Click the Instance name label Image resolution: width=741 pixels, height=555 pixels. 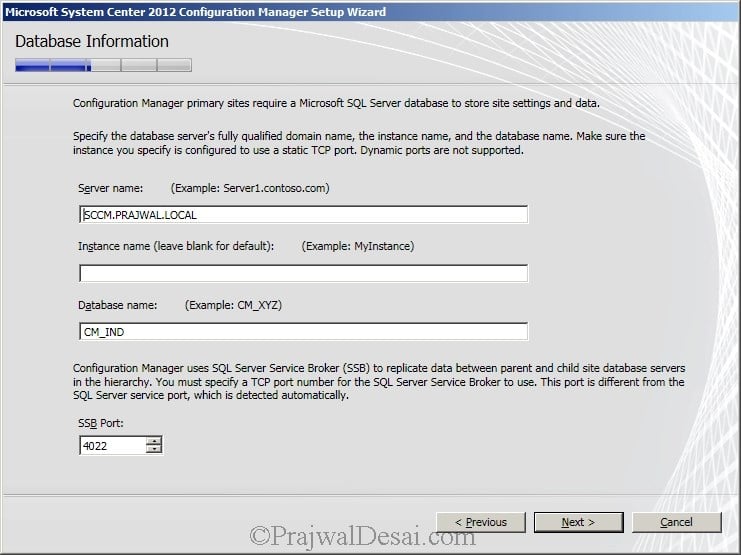pyautogui.click(x=176, y=246)
